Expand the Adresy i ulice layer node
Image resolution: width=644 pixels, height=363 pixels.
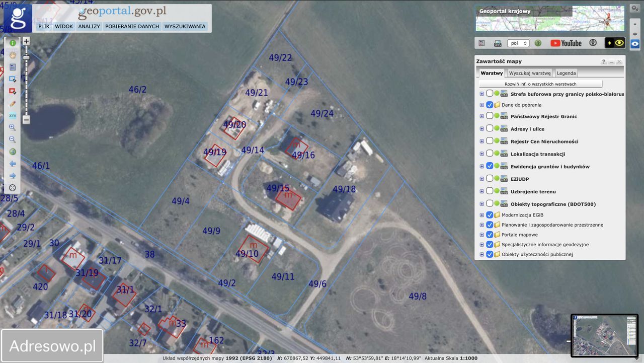coord(481,129)
